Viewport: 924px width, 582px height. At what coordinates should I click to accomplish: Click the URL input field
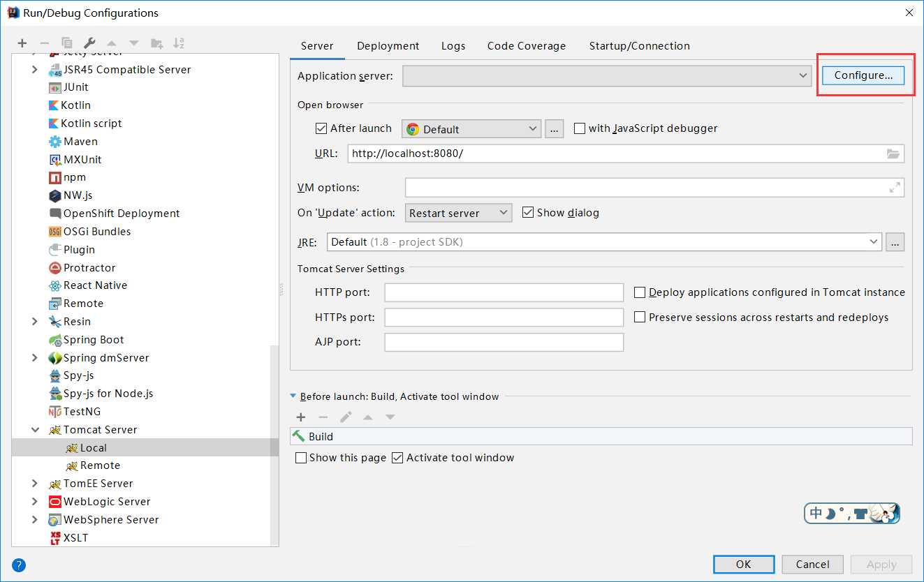coord(626,154)
